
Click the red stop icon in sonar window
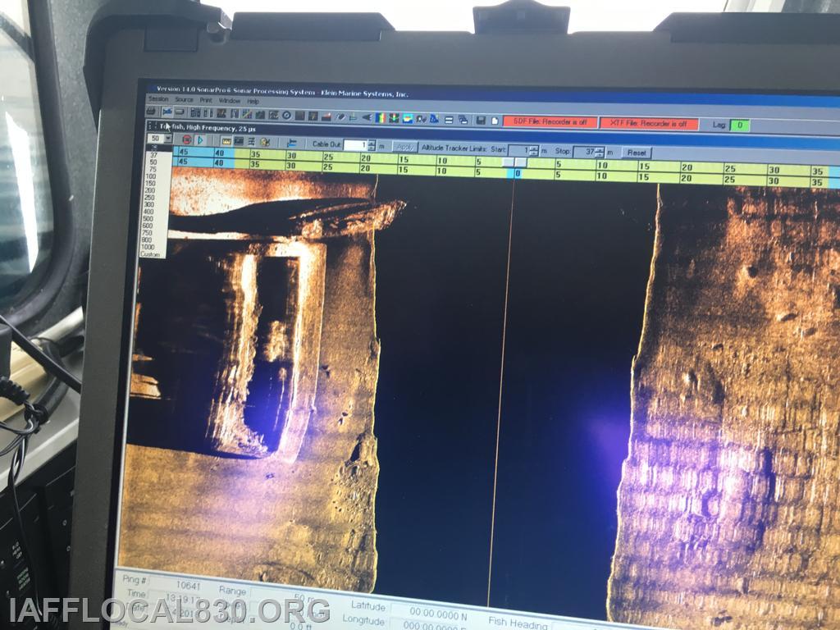point(187,139)
